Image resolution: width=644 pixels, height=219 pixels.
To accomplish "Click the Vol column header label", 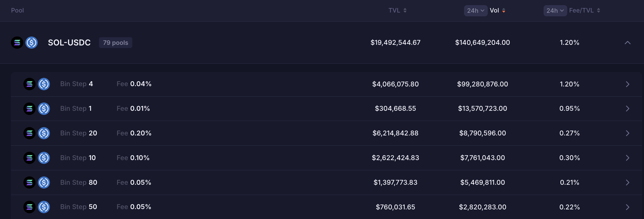I will 494,11.
